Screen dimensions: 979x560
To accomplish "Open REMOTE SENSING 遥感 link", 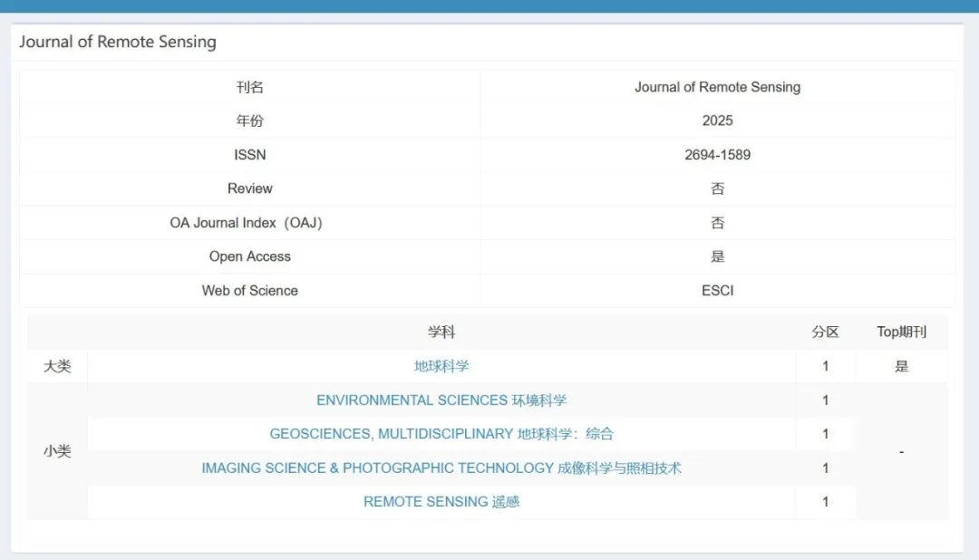I will click(x=441, y=502).
